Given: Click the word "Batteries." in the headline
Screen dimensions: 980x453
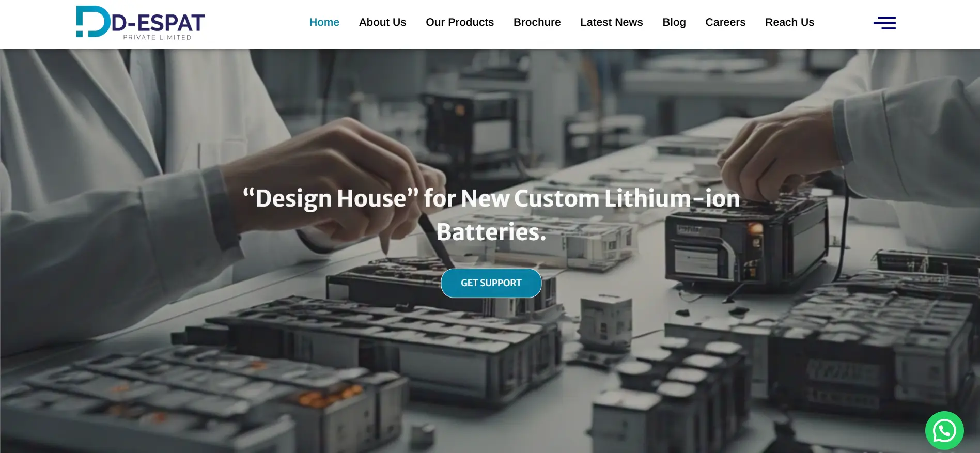Looking at the screenshot, I should (491, 232).
